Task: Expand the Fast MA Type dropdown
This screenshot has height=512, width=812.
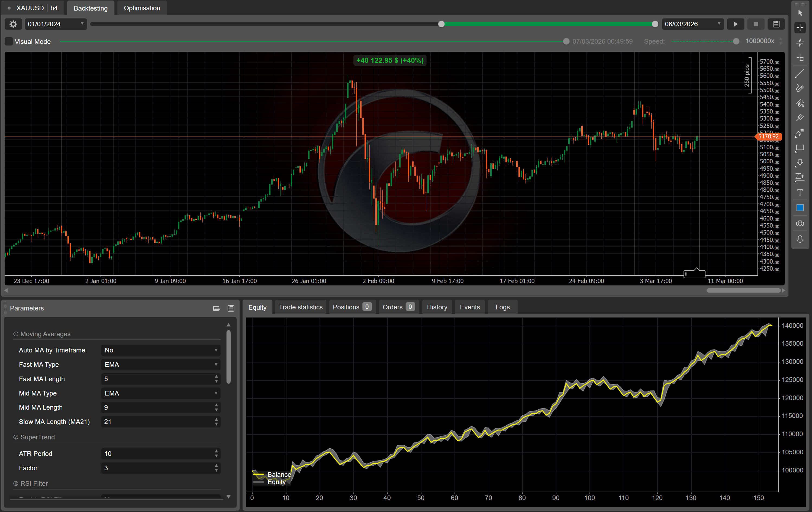Action: pos(160,364)
